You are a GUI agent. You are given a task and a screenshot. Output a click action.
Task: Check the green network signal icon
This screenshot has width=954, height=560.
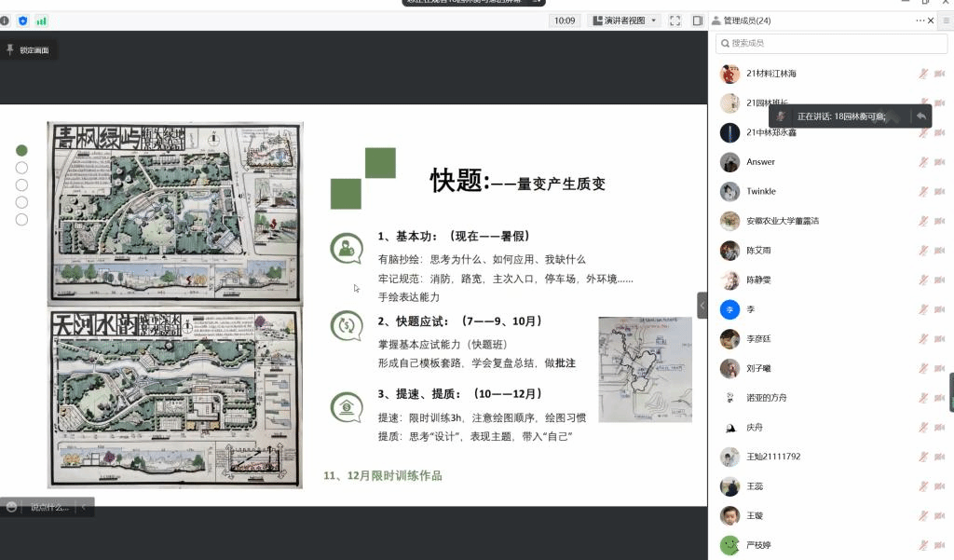42,20
